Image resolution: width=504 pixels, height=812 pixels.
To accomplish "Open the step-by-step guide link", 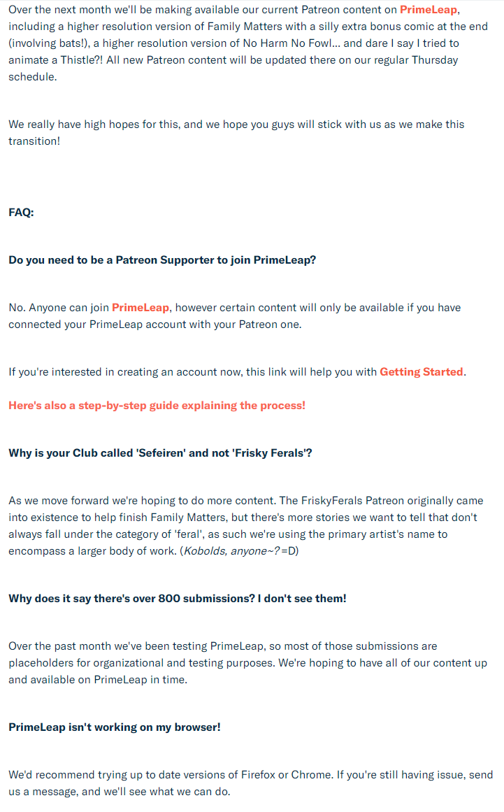I will pyautogui.click(x=157, y=406).
